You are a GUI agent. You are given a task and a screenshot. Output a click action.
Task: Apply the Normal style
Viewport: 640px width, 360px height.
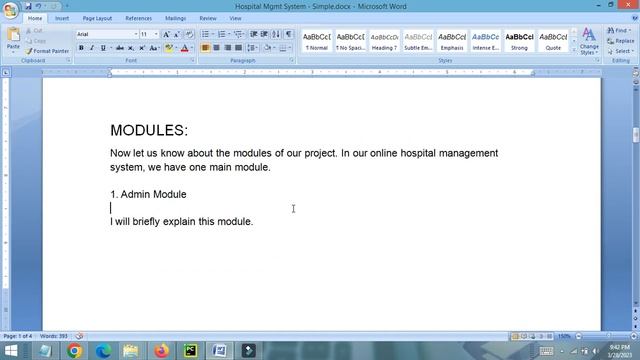coord(316,41)
